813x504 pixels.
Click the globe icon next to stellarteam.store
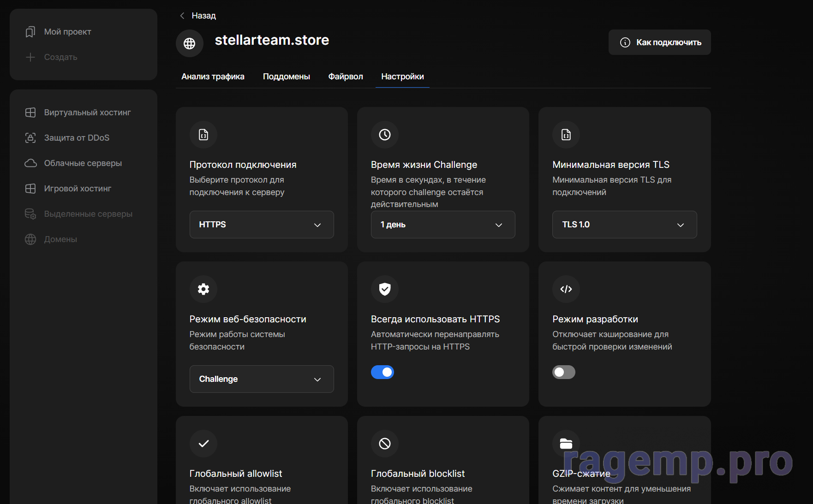click(x=190, y=43)
